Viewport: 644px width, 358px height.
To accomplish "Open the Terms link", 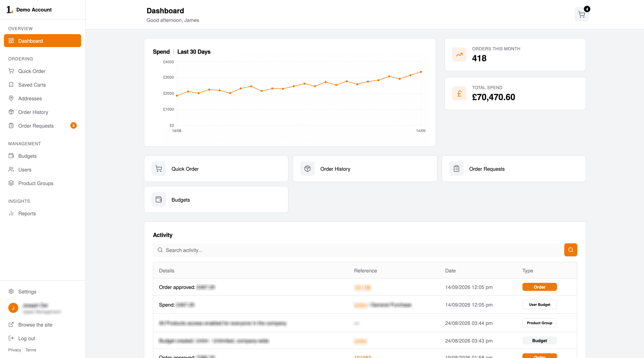I will click(31, 350).
